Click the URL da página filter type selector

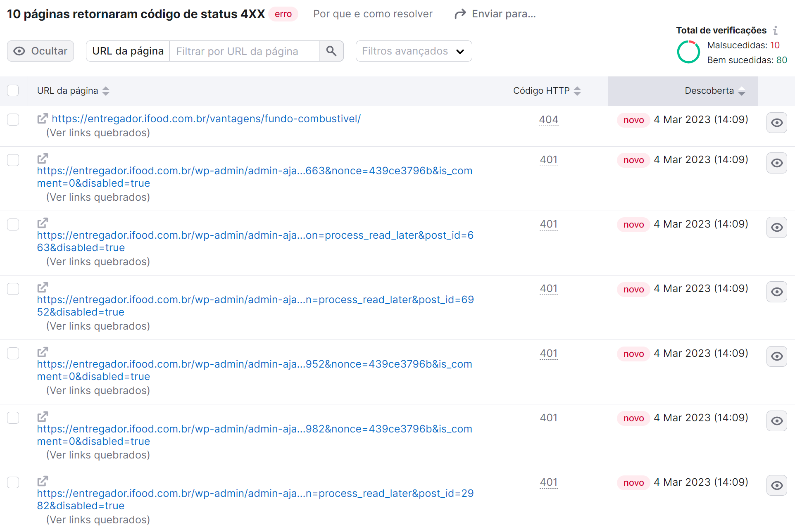click(x=127, y=51)
